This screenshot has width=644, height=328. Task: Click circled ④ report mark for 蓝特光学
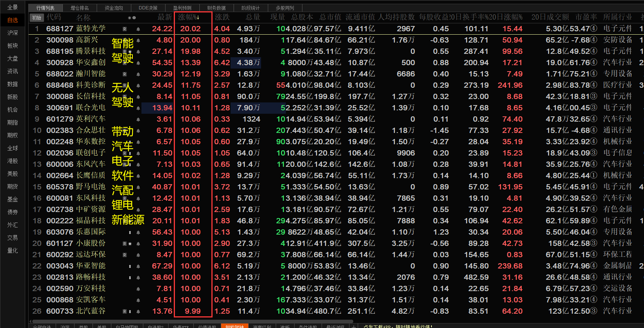pyautogui.click(x=593, y=29)
